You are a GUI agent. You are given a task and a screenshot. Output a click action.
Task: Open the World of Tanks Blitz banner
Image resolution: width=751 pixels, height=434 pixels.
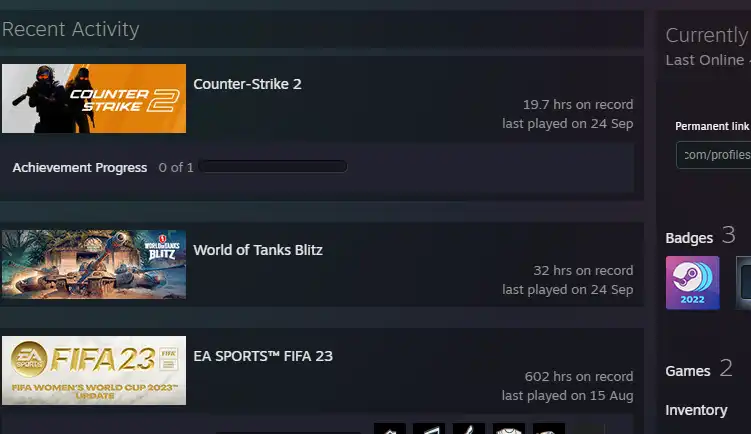[x=94, y=264]
